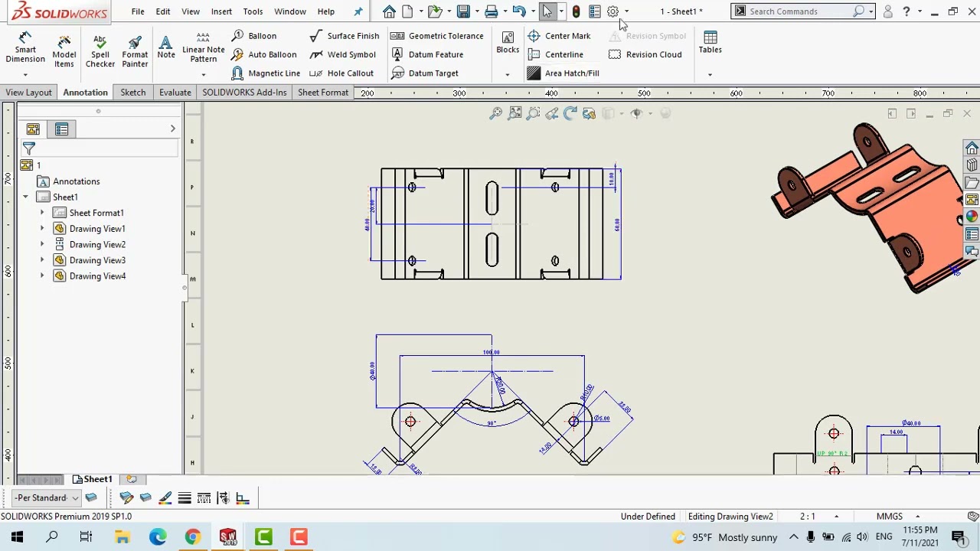Viewport: 980px width, 551px height.
Task: Expand Smart Dimension dropdown arrow
Action: coord(25,75)
